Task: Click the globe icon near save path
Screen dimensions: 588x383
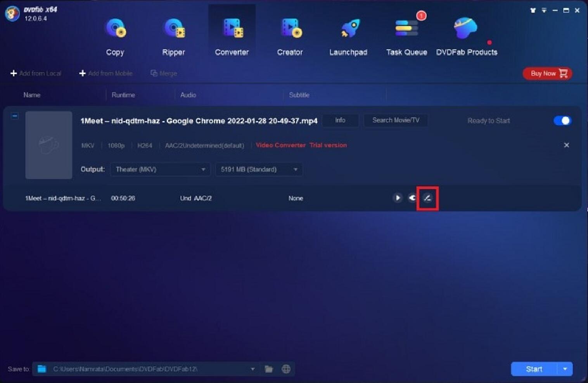Action: [286, 369]
